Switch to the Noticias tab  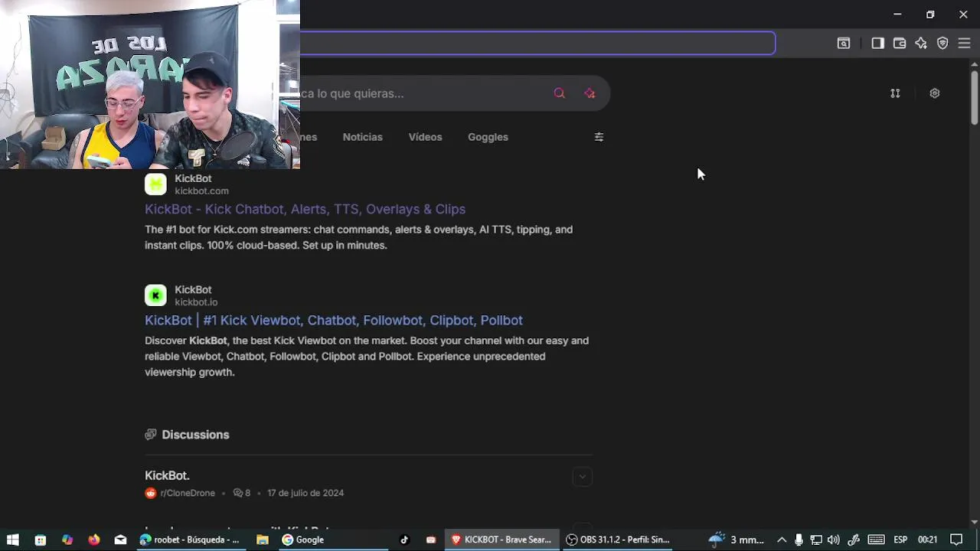coord(363,137)
